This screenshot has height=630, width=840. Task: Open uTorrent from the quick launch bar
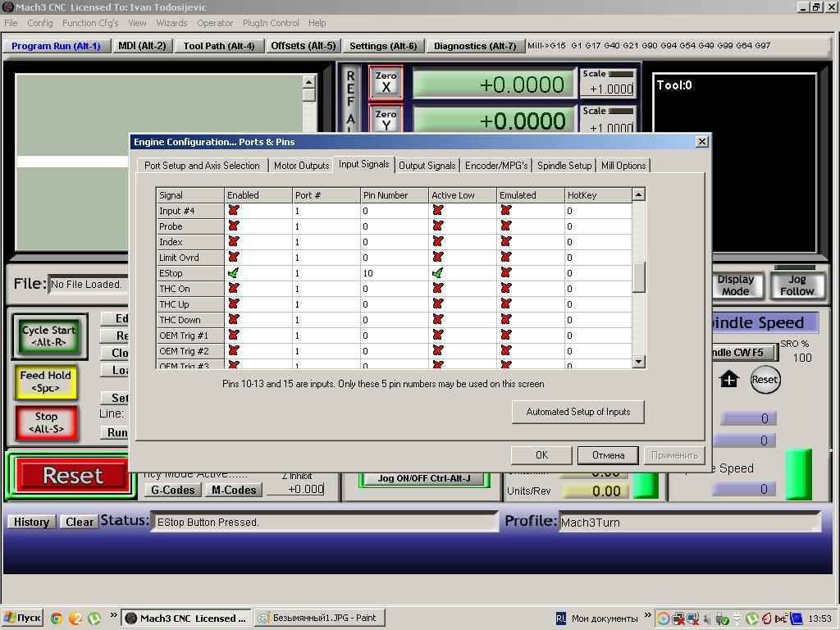pos(94,619)
